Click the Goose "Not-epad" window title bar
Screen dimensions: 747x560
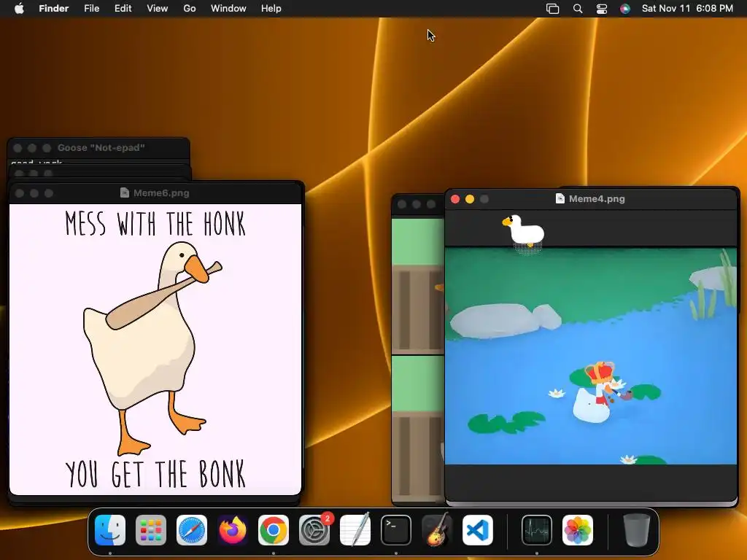coord(98,147)
